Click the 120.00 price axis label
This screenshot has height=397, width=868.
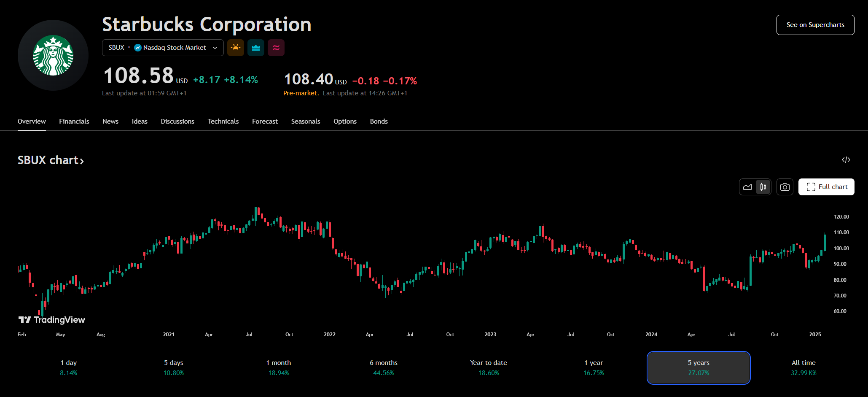(841, 217)
